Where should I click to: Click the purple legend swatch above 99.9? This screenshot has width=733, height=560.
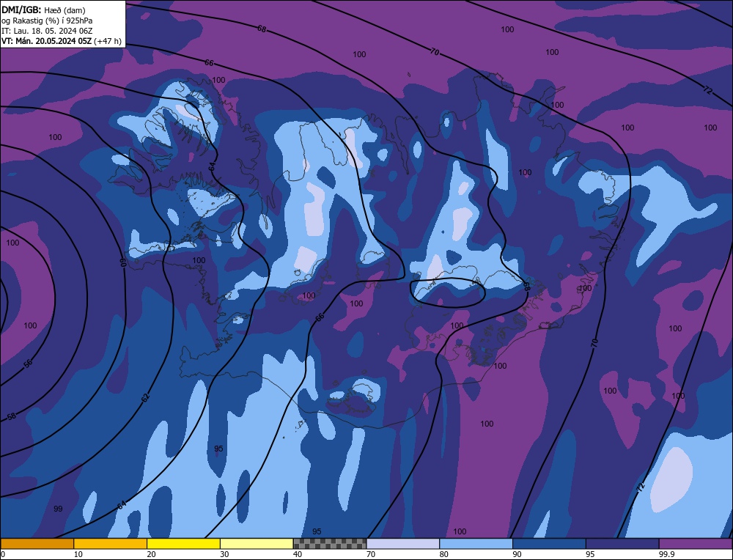point(696,543)
